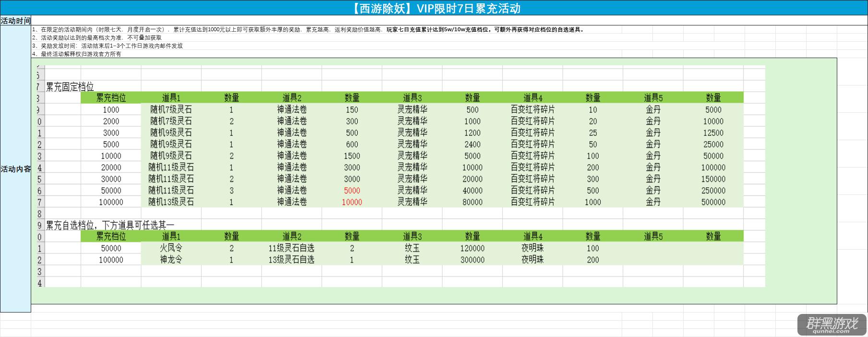This screenshot has width=868, height=337.
Task: Select the 神通法卷 quantity 600
Action: tap(352, 144)
